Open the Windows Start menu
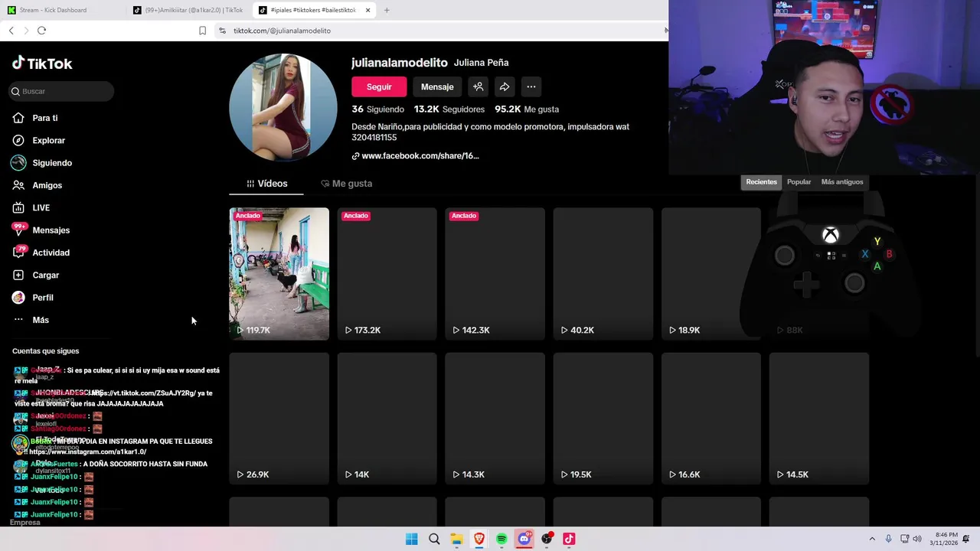Screen dimensions: 980x551 [x=411, y=539]
